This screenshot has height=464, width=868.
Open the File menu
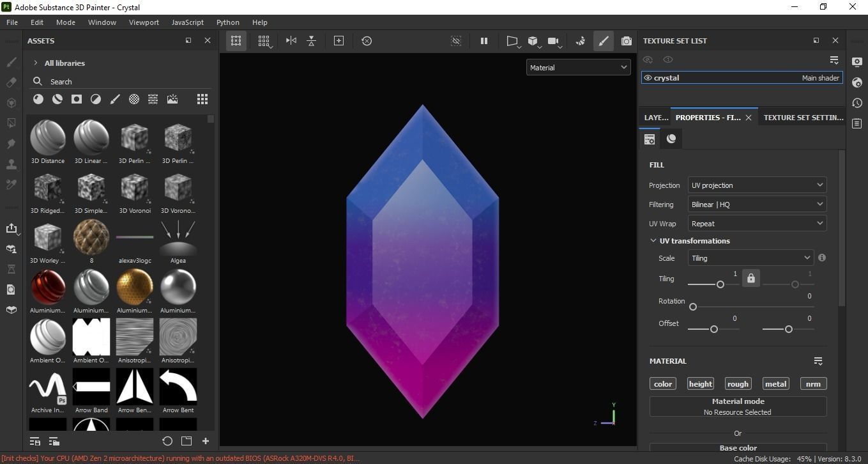[12, 22]
